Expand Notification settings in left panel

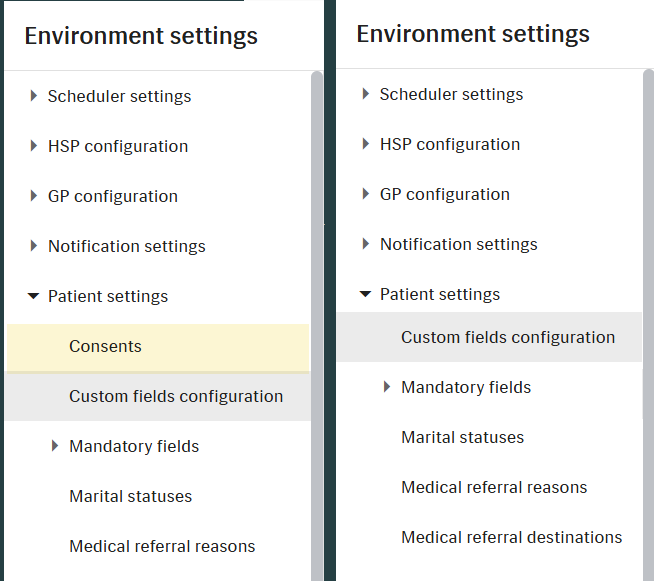[x=34, y=246]
